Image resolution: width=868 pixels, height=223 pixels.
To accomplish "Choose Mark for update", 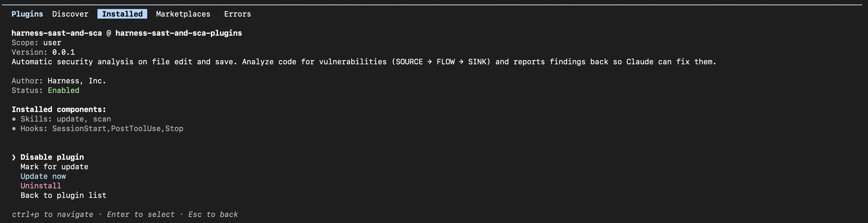I will click(54, 167).
